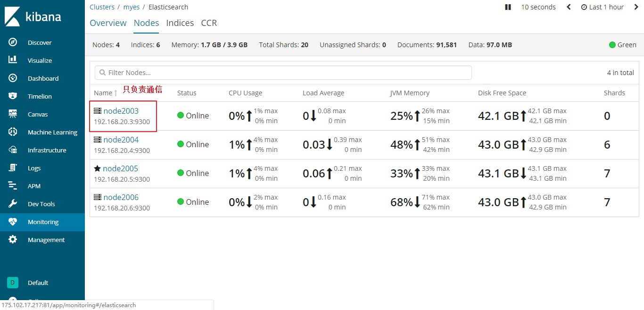Open Logs icon in sidebar

point(13,168)
